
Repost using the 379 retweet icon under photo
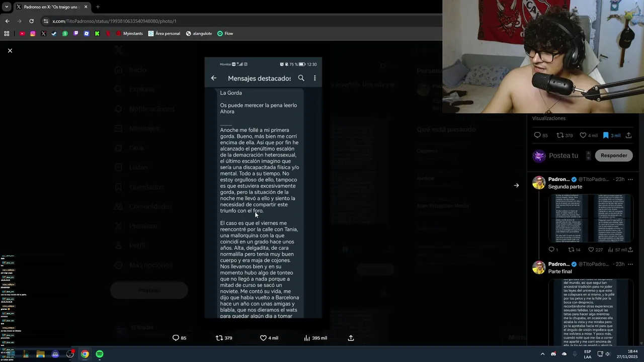pyautogui.click(x=224, y=338)
